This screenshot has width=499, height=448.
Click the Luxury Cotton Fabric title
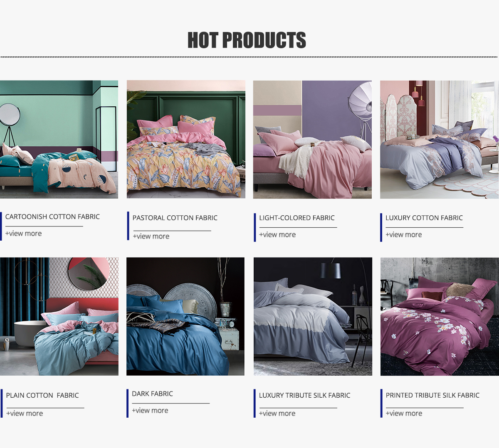(x=424, y=218)
